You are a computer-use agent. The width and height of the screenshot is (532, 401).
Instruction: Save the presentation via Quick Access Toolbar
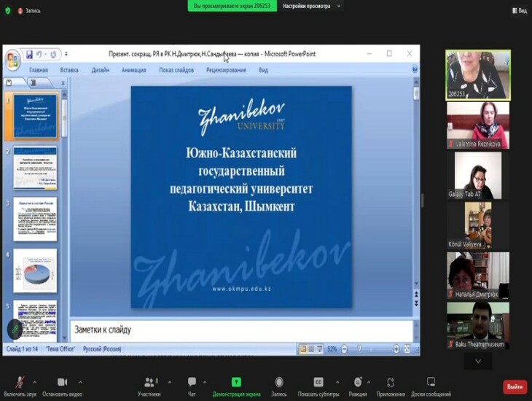(x=30, y=55)
